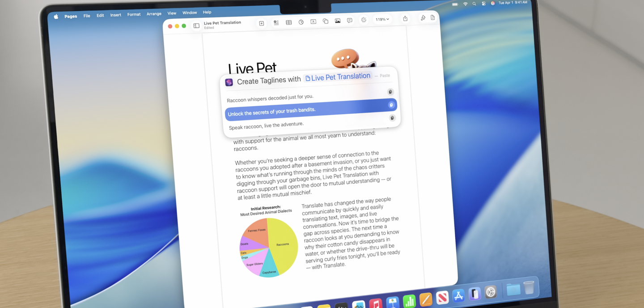Insert a text box
Image resolution: width=644 pixels, height=308 pixels.
pos(313,21)
